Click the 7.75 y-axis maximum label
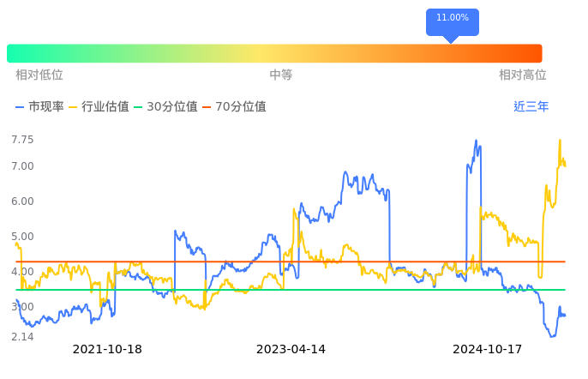The image size is (588, 379). pos(22,140)
